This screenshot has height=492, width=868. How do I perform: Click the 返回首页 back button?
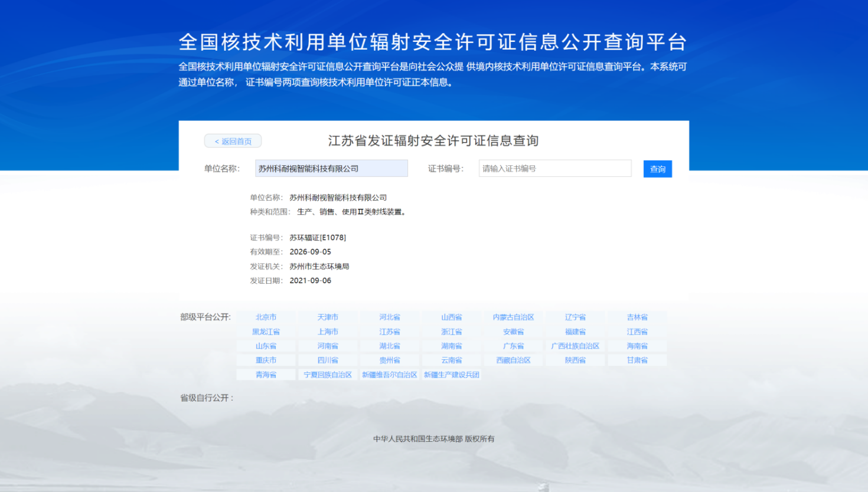pos(233,141)
